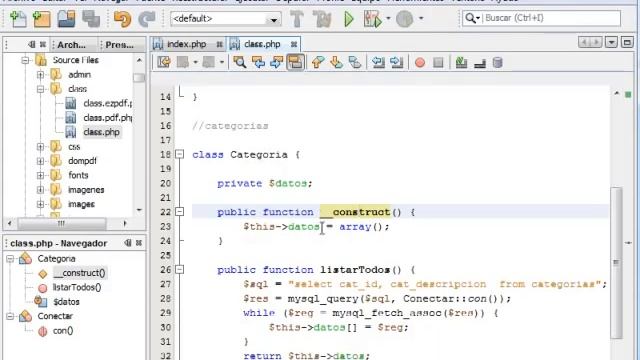Fold the class Categoria code block

(x=179, y=154)
